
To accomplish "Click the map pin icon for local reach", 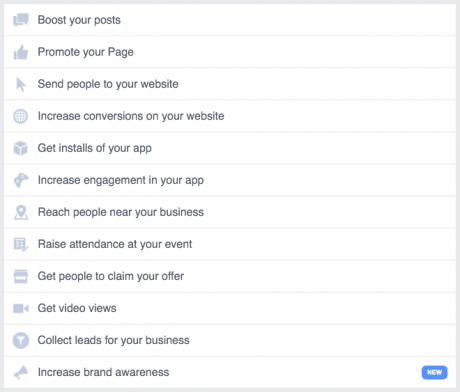I will (x=21, y=212).
